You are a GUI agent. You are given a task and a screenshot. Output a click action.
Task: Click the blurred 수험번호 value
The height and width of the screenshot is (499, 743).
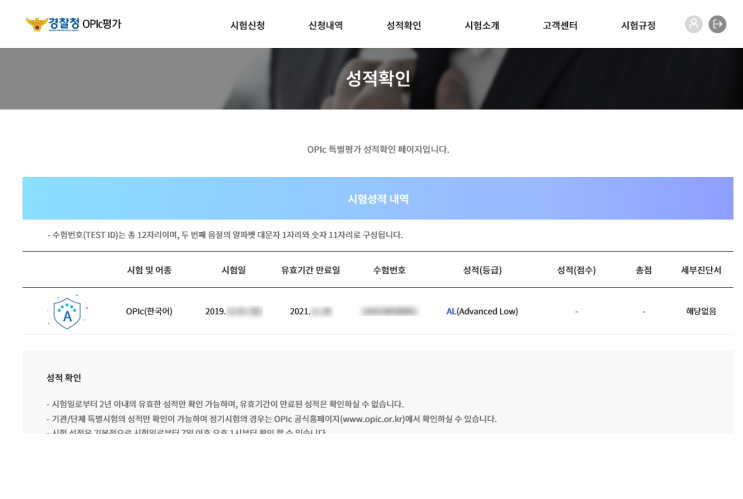tap(389, 311)
